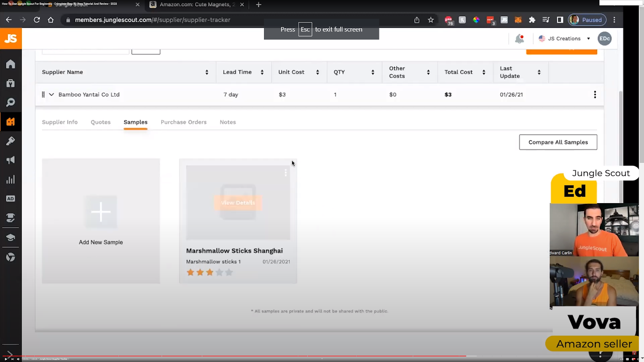Sort by the QTY column
Screen dimensions: 644x362
[373, 72]
